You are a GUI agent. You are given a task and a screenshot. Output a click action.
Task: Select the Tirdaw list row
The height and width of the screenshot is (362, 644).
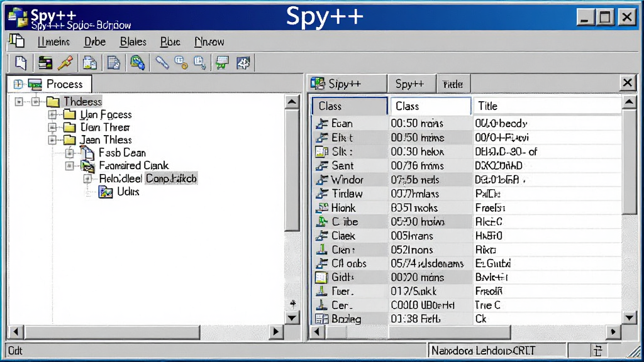coord(467,194)
